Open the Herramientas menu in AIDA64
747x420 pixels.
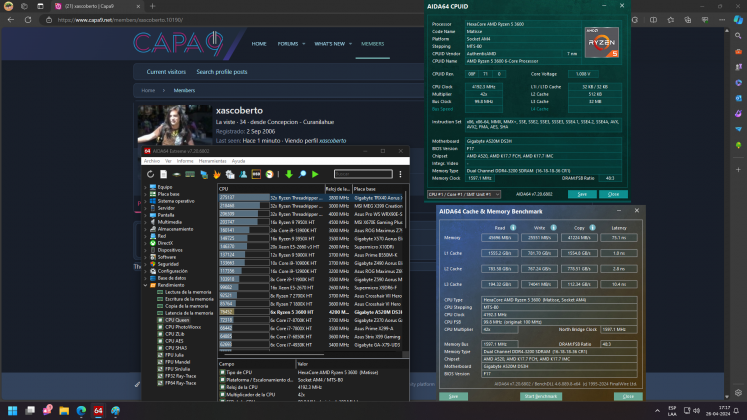(x=212, y=161)
